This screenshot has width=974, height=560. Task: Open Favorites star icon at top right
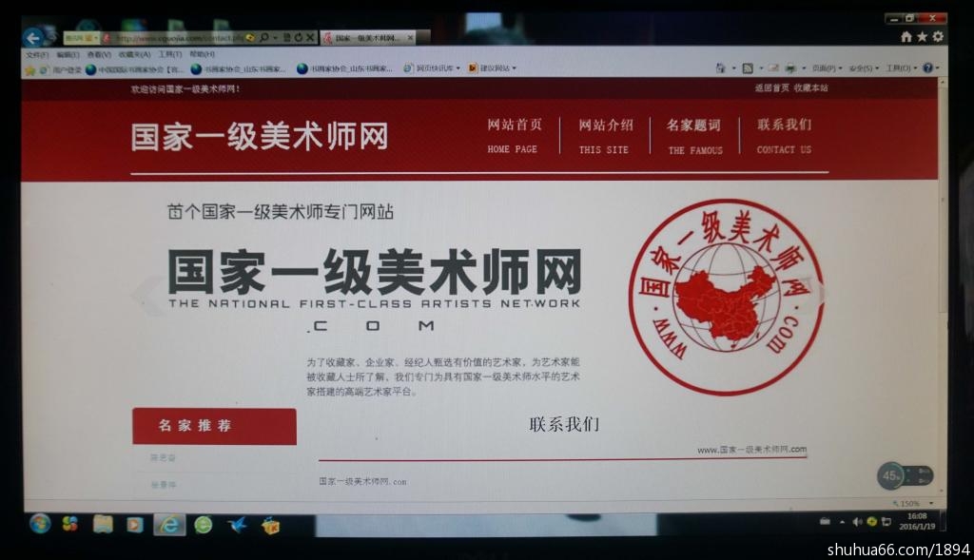922,37
